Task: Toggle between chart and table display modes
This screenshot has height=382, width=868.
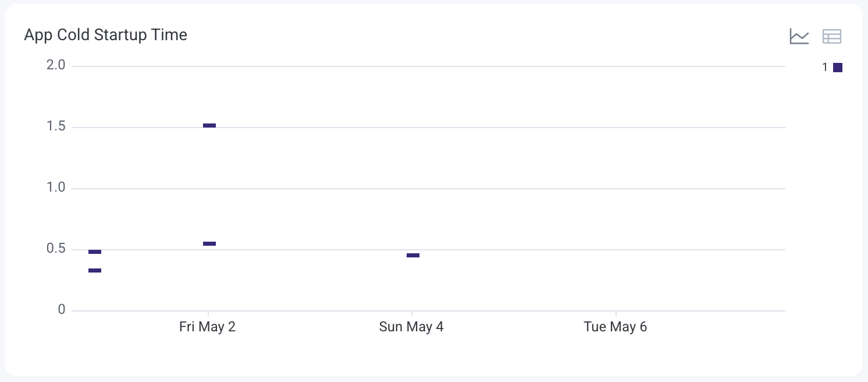Action: [831, 36]
